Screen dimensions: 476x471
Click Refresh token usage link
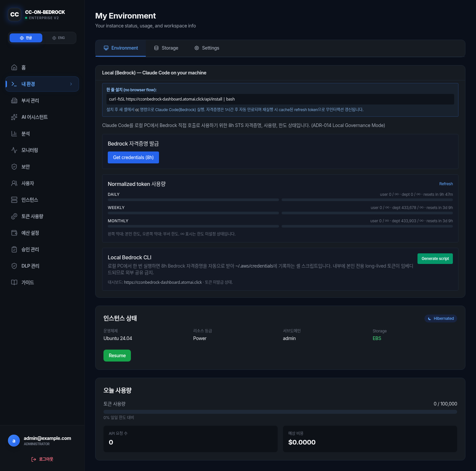tap(446, 184)
